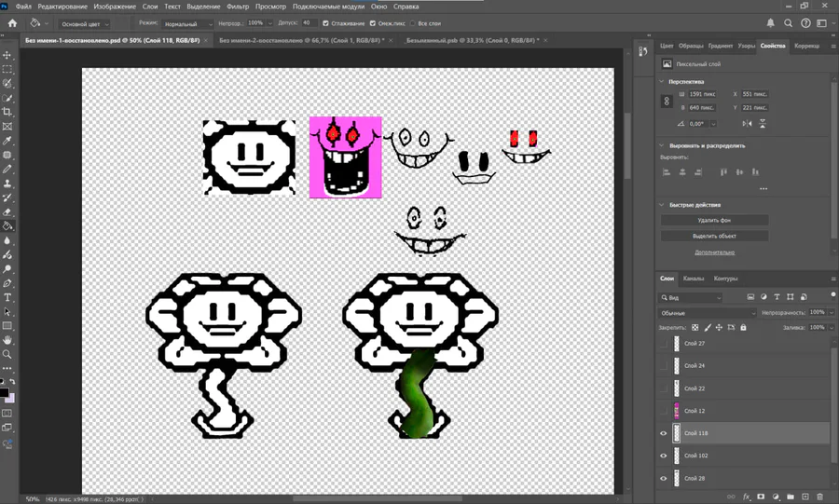Select the Hand tool
This screenshot has width=839, height=504.
point(7,340)
